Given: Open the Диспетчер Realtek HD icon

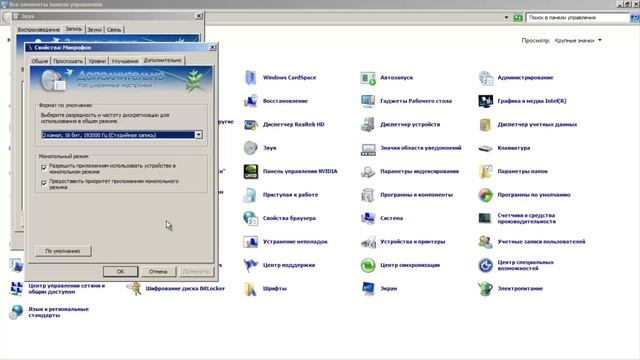Looking at the screenshot, I should pos(250,124).
